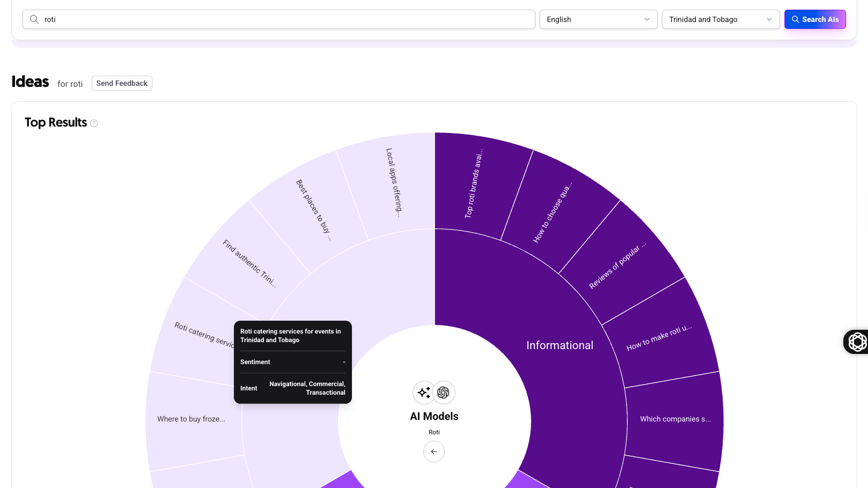Viewport: 868px width, 488px height.
Task: Select the 'Which companies s...' segment
Action: (x=675, y=419)
